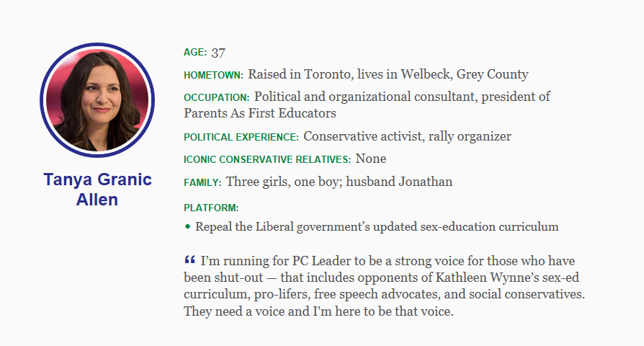Select the ICONIC CONSERVATIVE RELATIVES label

267,159
